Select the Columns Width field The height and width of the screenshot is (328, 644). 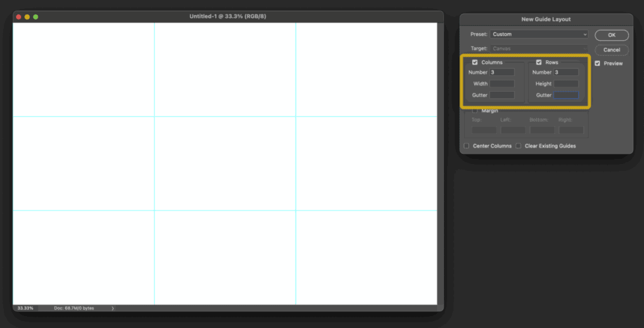tap(502, 84)
